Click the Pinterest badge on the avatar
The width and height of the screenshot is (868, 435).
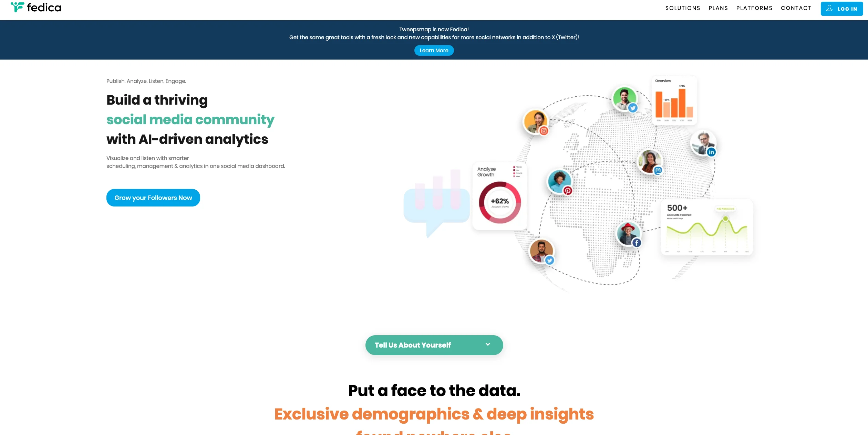568,190
